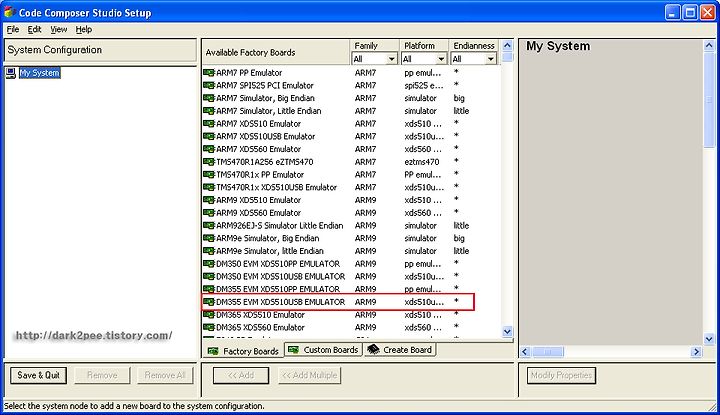Click the ARM7 PP Emulator board icon
Screen dimensions: 720x415
point(208,73)
